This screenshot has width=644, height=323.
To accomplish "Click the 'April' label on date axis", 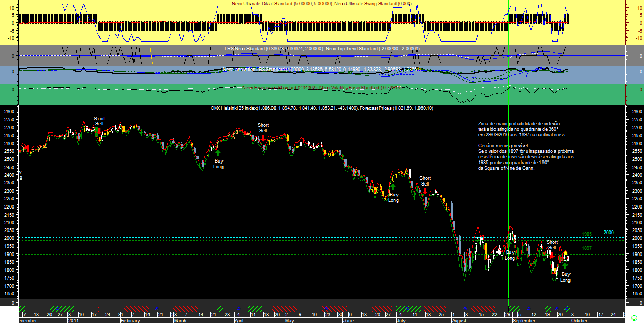I will (239, 320).
